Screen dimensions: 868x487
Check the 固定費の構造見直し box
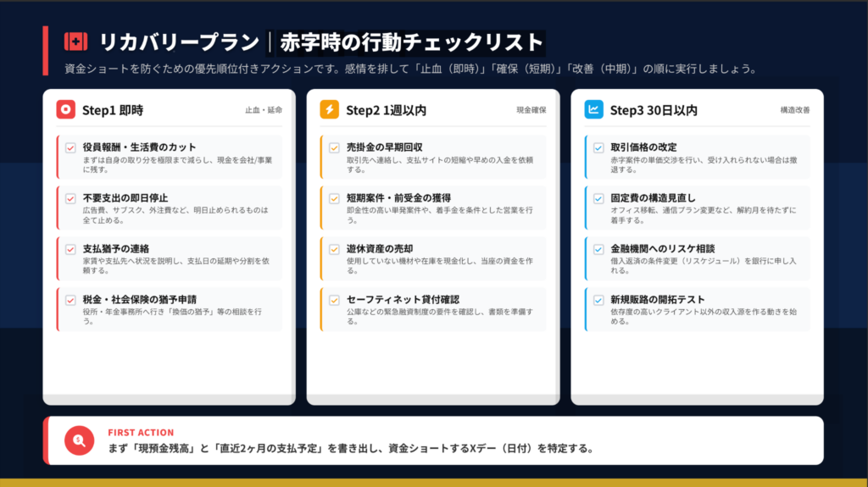[599, 198]
